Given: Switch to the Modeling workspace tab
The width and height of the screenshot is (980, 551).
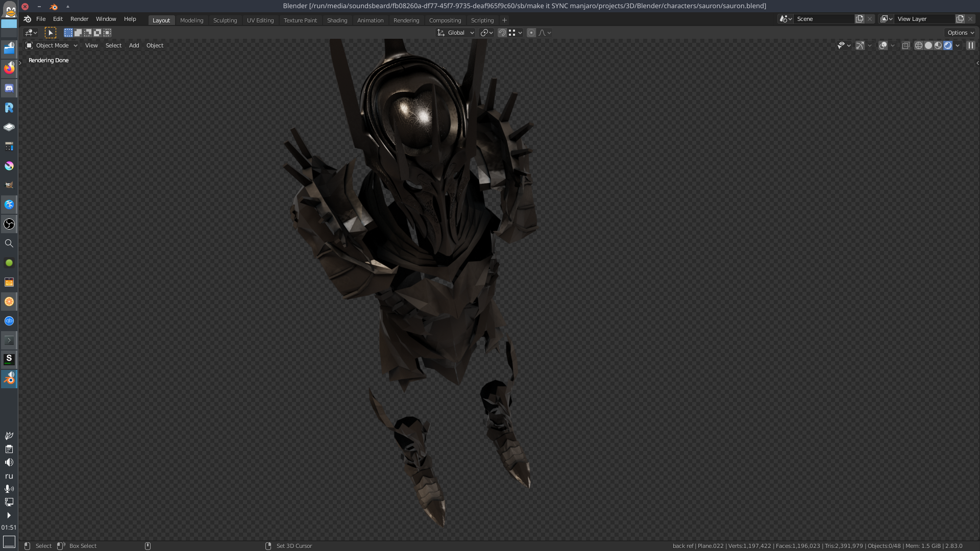Looking at the screenshot, I should 191,20.
